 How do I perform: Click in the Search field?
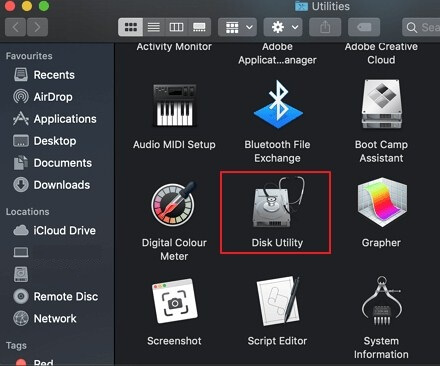coord(421,27)
